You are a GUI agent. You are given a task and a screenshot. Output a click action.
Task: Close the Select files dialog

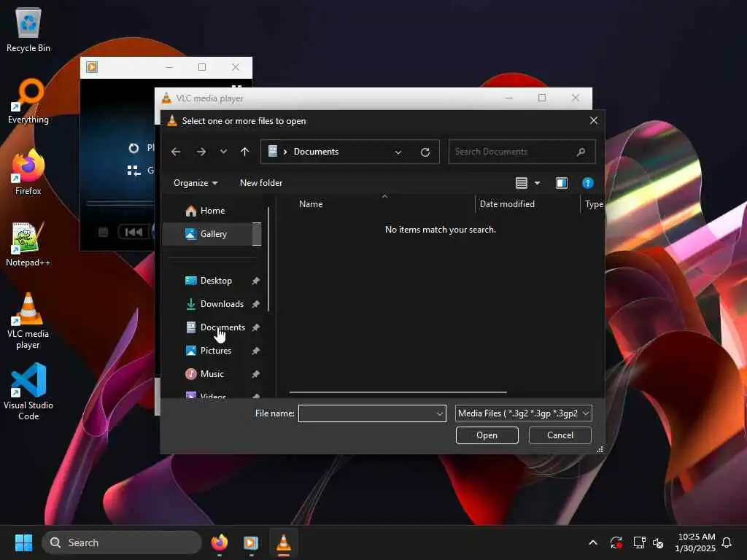point(594,120)
